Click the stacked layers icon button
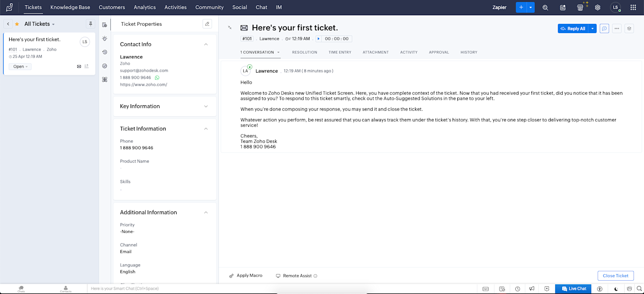 (629, 28)
